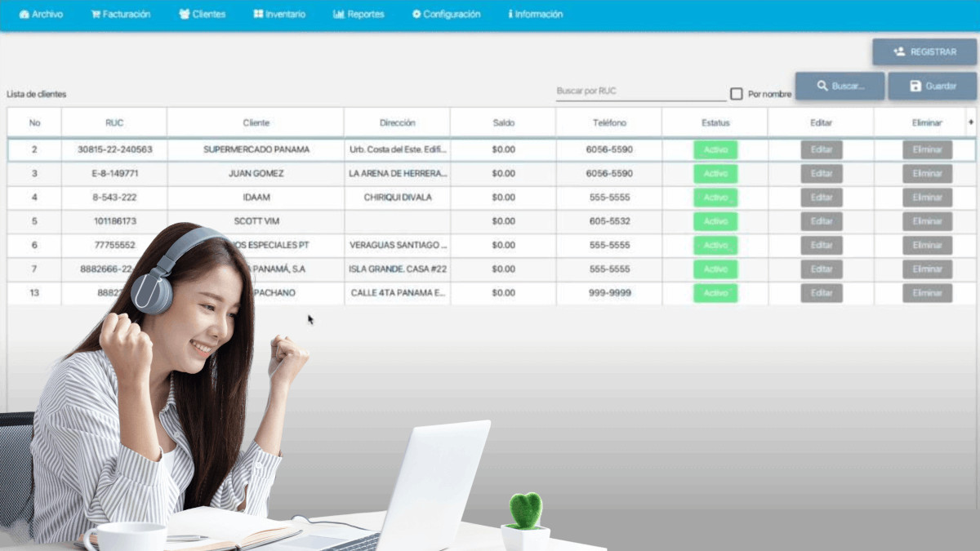Delete the IDAAM client
This screenshot has width=980, height=551.
[x=927, y=198]
